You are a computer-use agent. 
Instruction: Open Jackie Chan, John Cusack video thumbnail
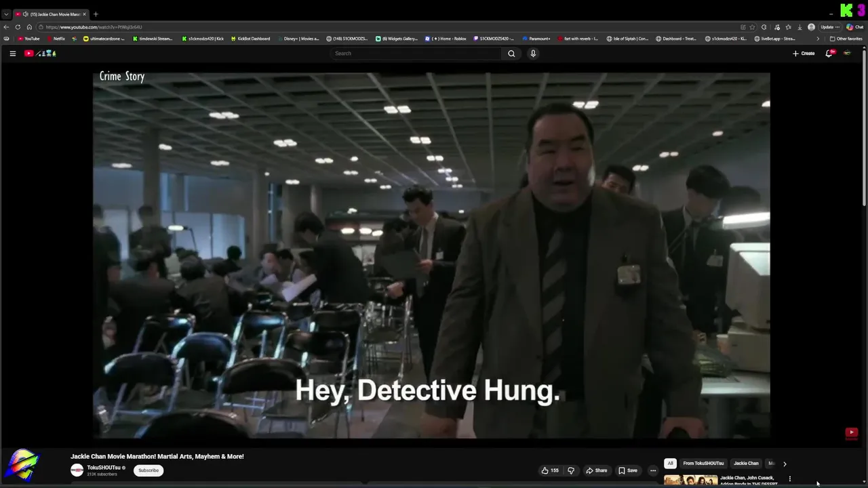point(690,481)
